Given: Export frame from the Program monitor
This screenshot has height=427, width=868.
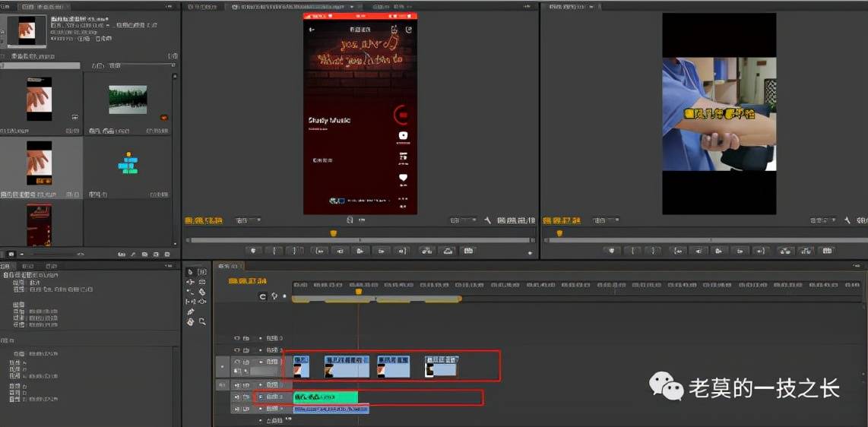Looking at the screenshot, I should [x=827, y=251].
